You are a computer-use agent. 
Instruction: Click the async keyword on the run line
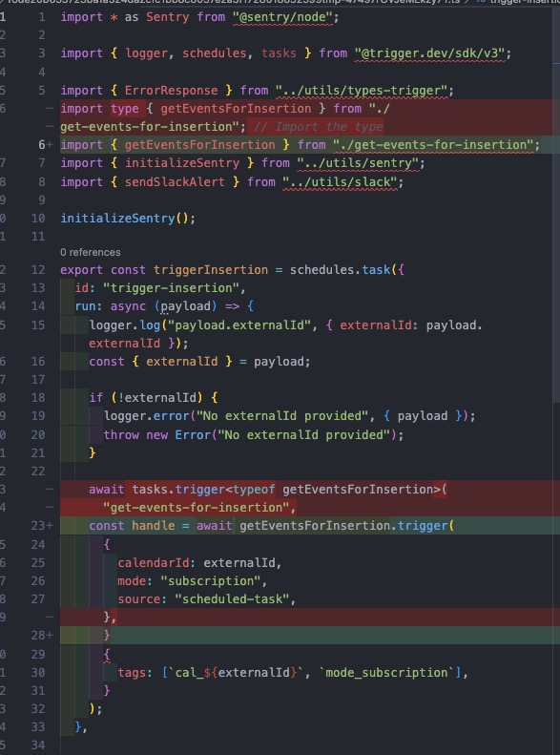tap(128, 306)
